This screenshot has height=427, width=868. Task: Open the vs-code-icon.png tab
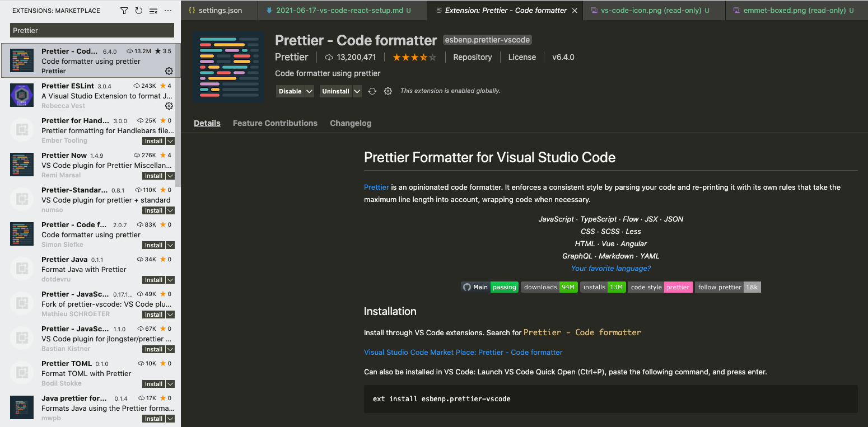[654, 11]
